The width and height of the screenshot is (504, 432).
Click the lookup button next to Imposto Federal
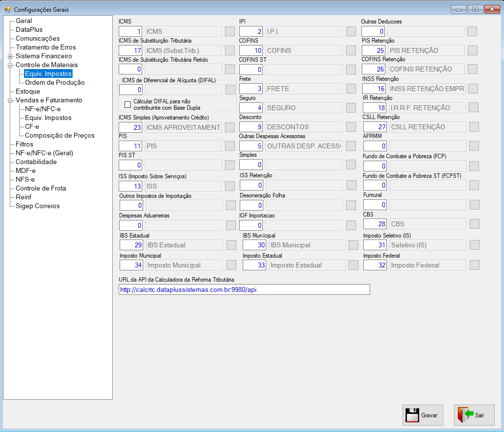click(x=475, y=265)
